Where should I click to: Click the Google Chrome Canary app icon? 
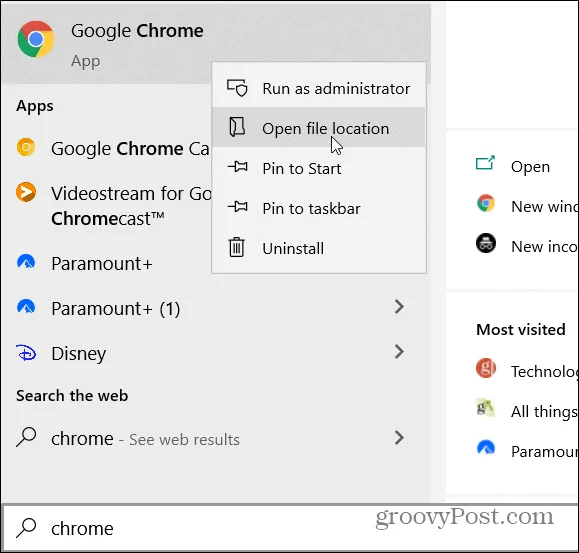click(x=26, y=147)
